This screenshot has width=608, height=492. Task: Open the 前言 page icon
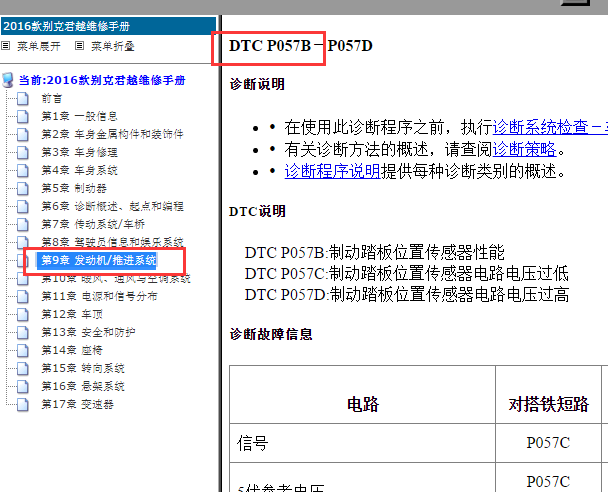click(x=23, y=98)
